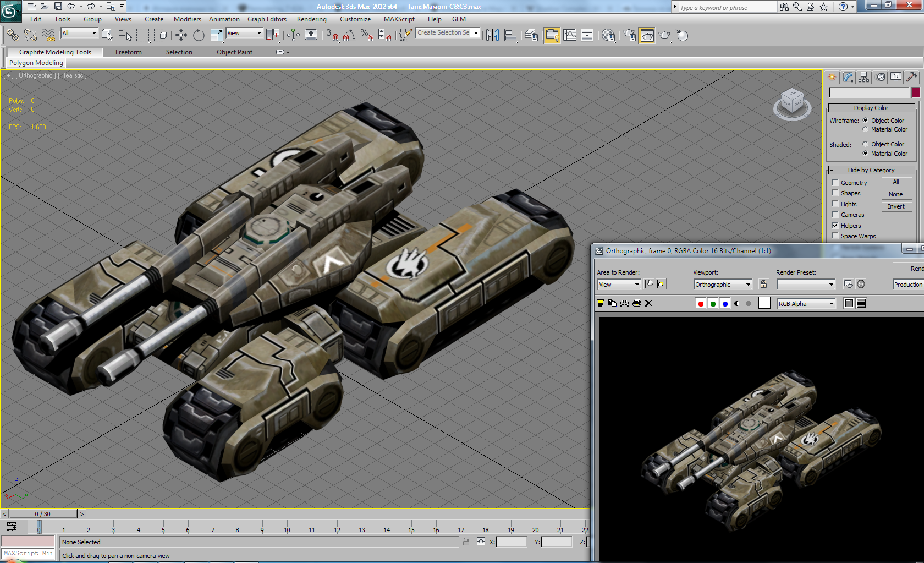Open Area to Render dropdown

[x=619, y=285]
